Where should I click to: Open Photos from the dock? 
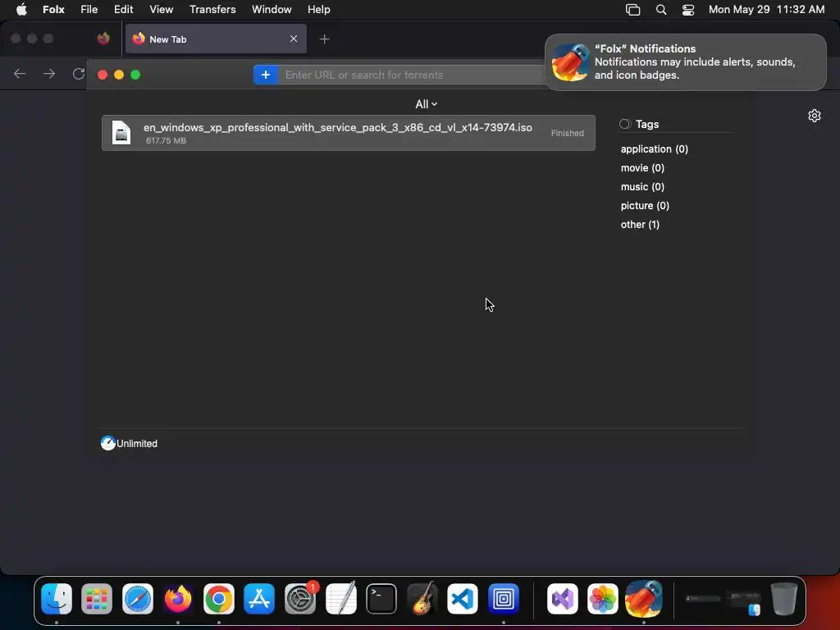tap(603, 598)
